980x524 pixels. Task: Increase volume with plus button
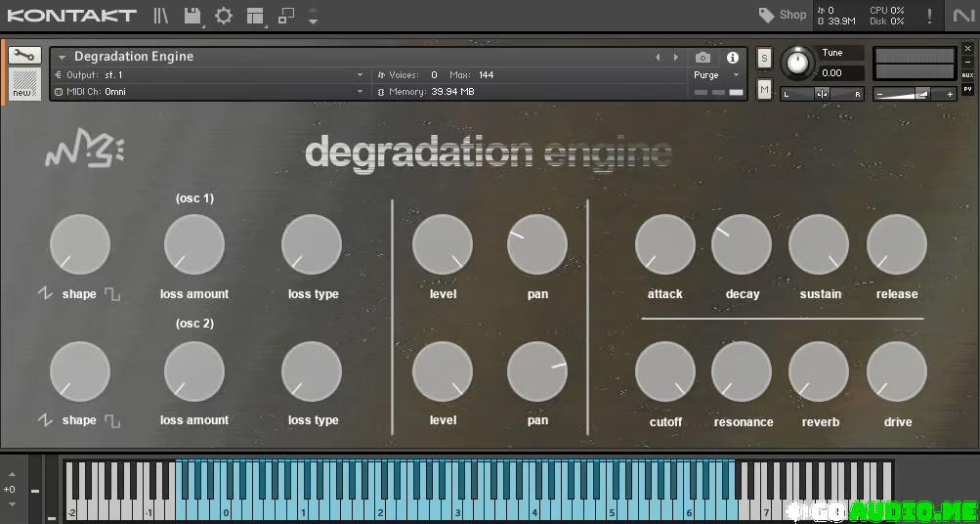tap(950, 94)
